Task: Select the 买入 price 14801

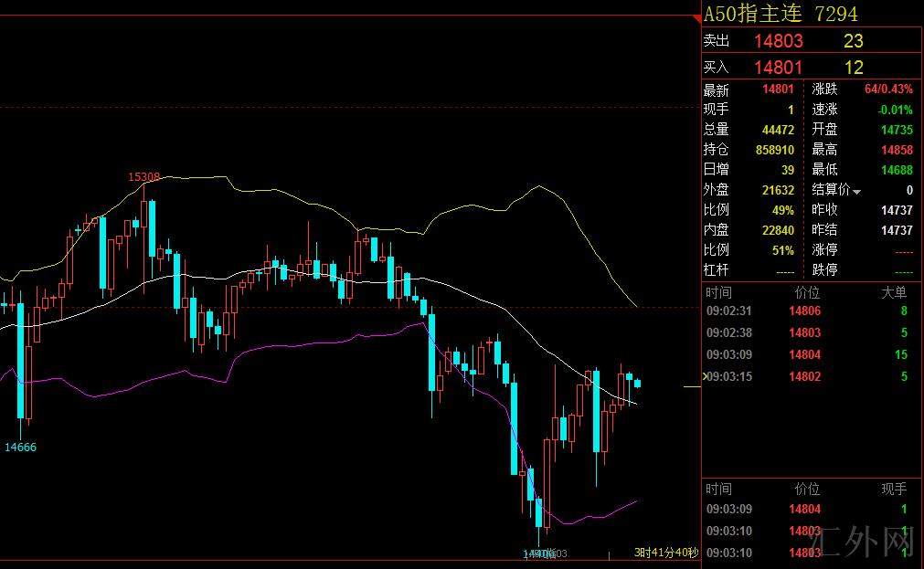Action: click(x=778, y=68)
